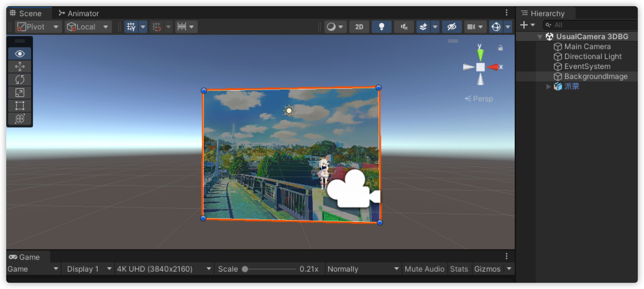Screen dimensions: 644x289
Task: Select the Rect transform tool
Action: pyautogui.click(x=20, y=106)
